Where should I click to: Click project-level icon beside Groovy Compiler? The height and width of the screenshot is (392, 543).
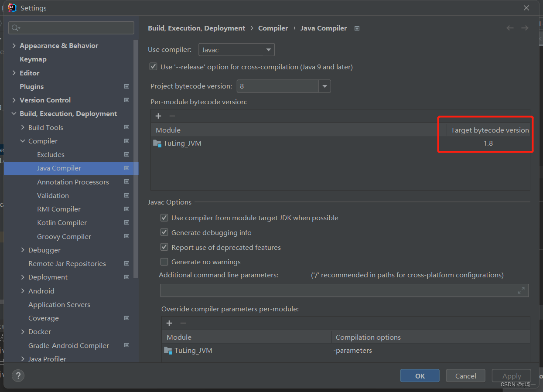click(127, 236)
